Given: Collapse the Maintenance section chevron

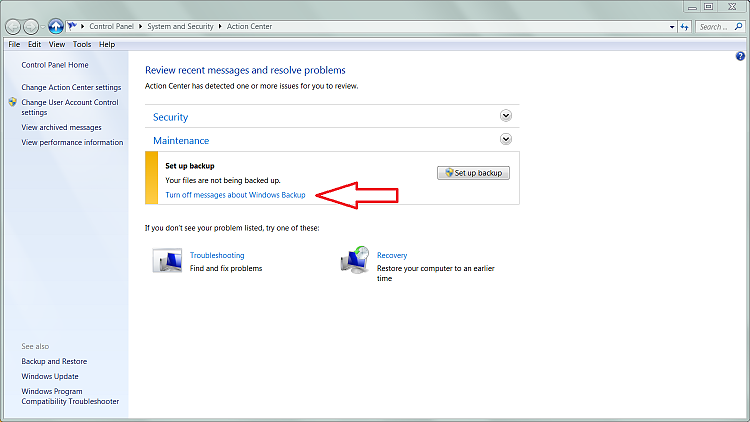Looking at the screenshot, I should [x=506, y=139].
